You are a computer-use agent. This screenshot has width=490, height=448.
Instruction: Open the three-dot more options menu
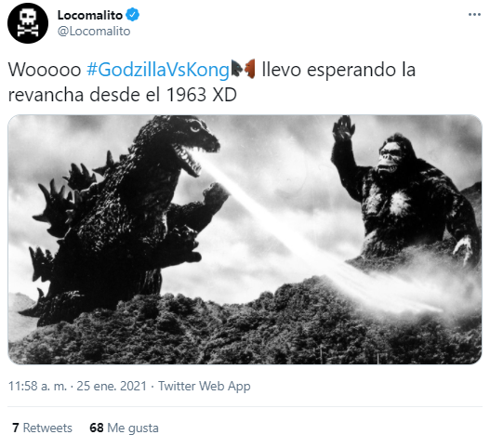tap(474, 14)
